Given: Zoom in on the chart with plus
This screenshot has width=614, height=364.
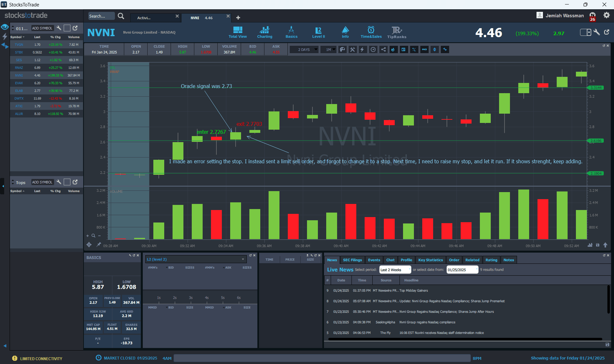Looking at the screenshot, I should point(87,236).
